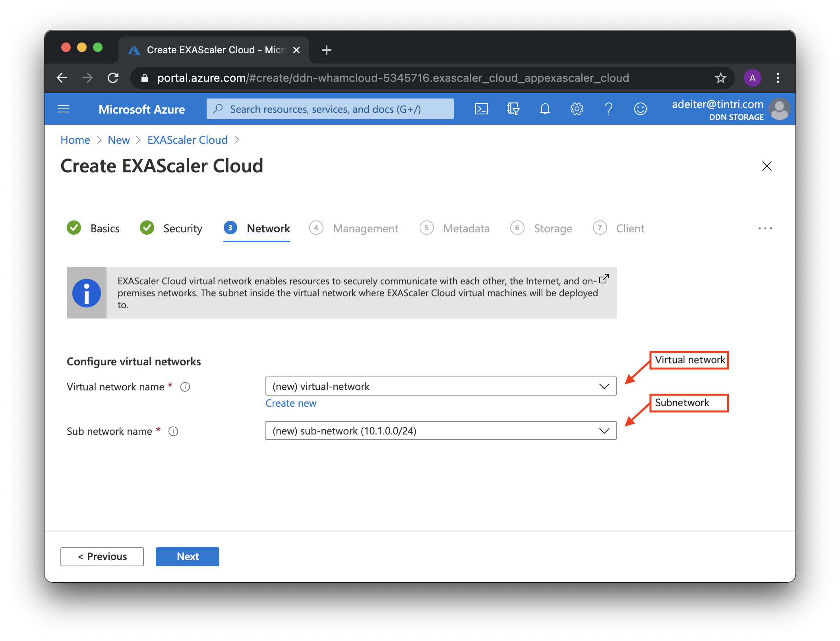This screenshot has height=641, width=840.
Task: Click the help question mark icon
Action: 608,109
